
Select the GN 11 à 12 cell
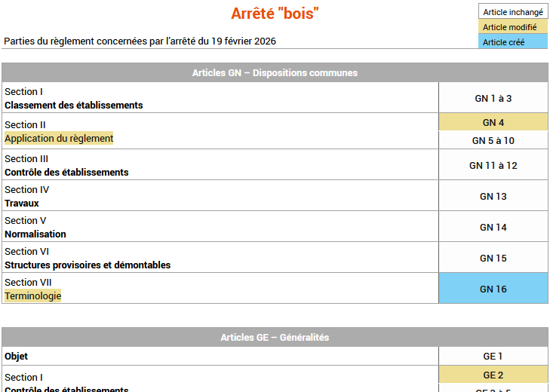coord(493,165)
